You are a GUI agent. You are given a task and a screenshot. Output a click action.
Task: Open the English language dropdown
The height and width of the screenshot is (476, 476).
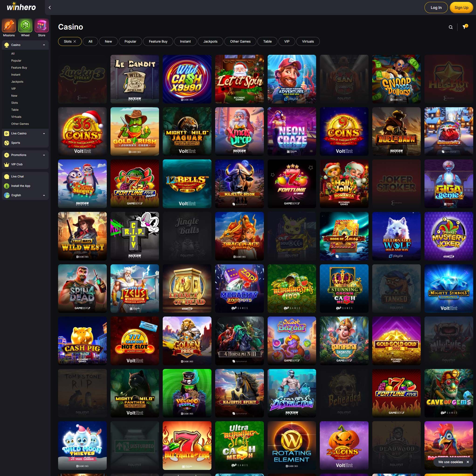44,195
